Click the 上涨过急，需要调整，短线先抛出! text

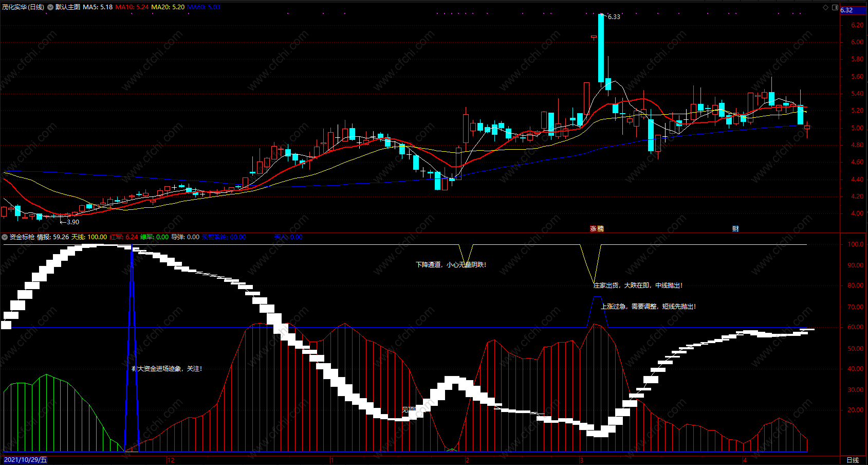649,307
